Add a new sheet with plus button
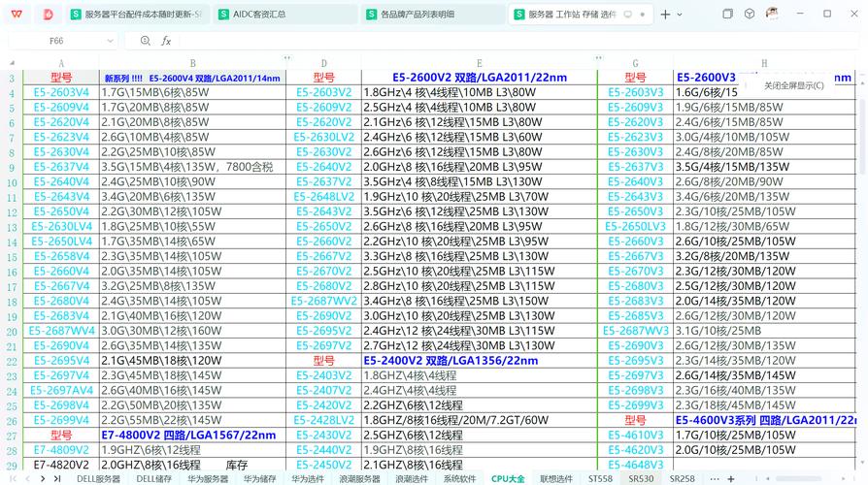This screenshot has height=485, width=868. (x=730, y=478)
